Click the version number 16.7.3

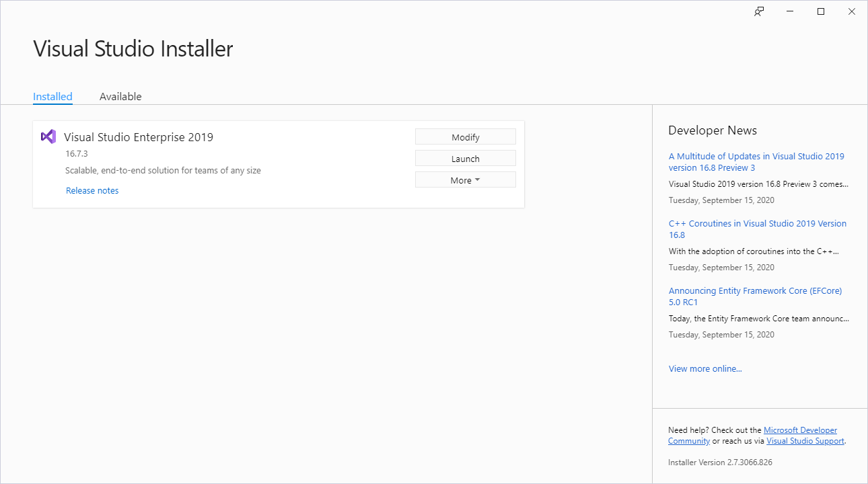(x=77, y=153)
